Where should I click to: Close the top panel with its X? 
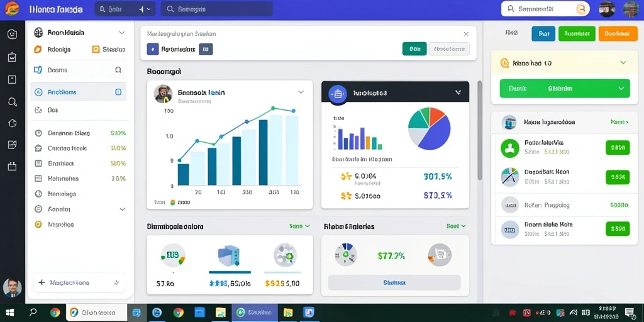pyautogui.click(x=466, y=34)
